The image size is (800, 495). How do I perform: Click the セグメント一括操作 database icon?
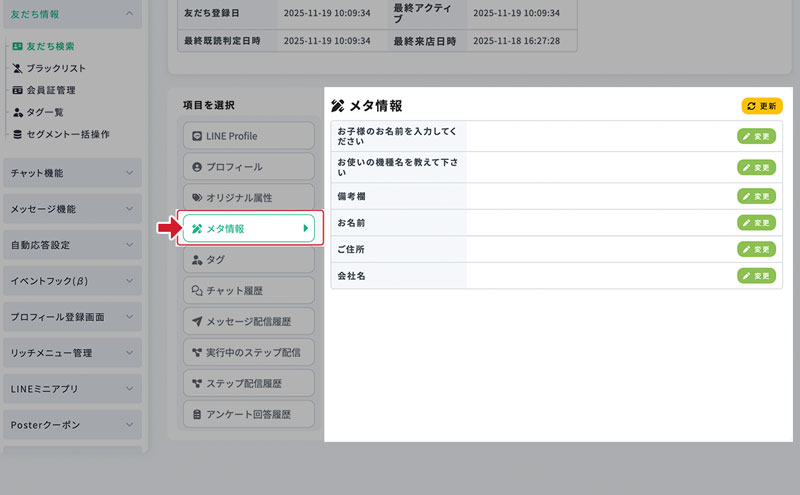(x=18, y=134)
